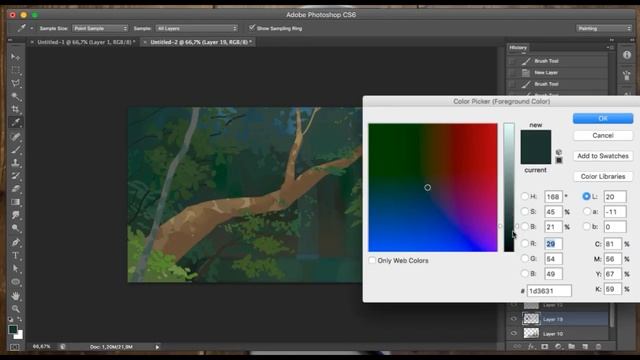Select the Quick Selection tool
Screen dimensions: 640x360
click(16, 96)
